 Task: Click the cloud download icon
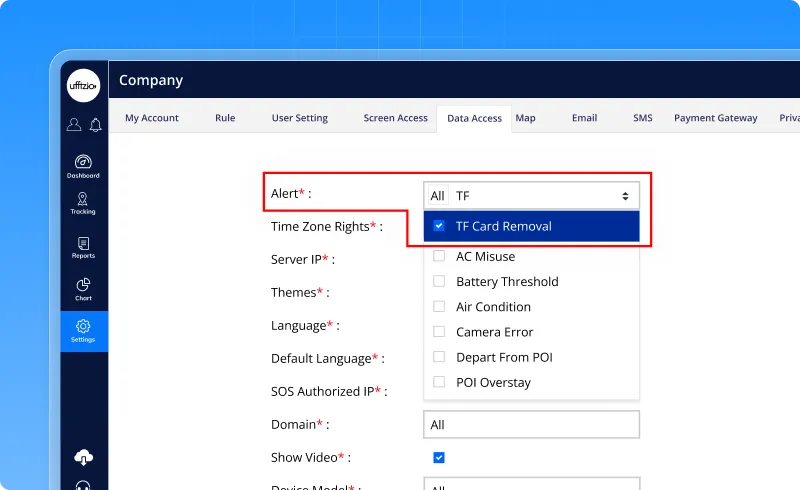[84, 457]
